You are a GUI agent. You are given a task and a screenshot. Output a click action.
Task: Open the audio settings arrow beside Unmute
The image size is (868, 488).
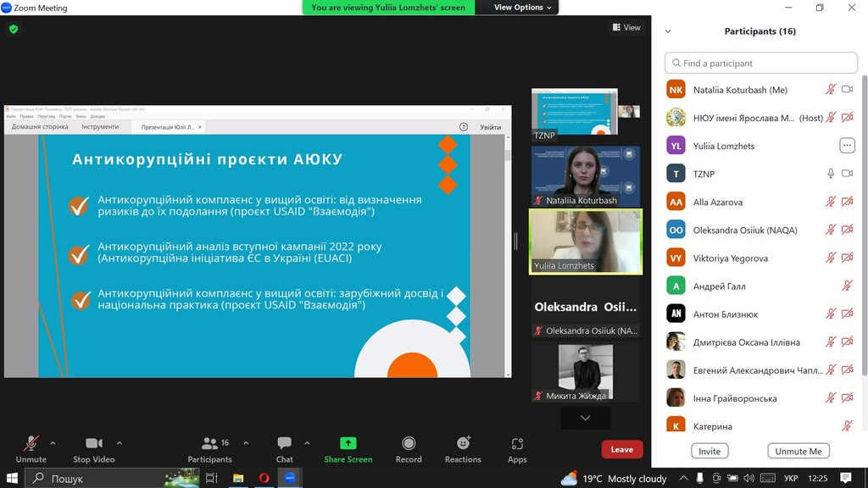coord(53,442)
